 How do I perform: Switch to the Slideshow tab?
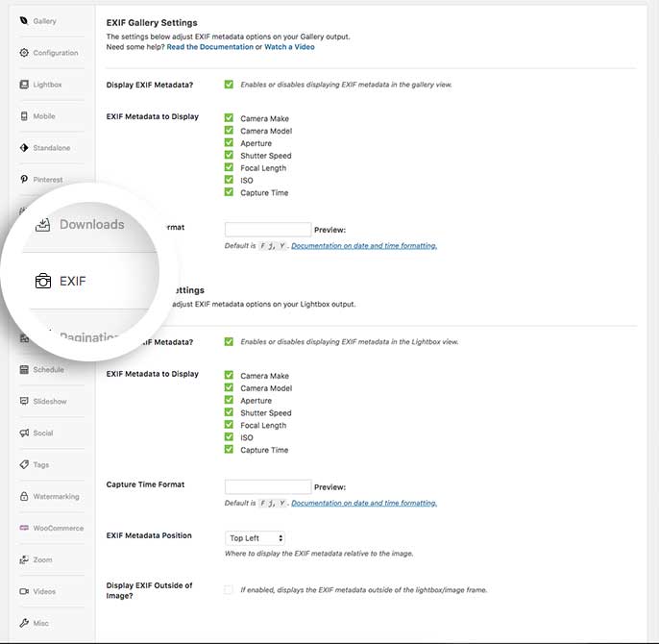(x=48, y=402)
